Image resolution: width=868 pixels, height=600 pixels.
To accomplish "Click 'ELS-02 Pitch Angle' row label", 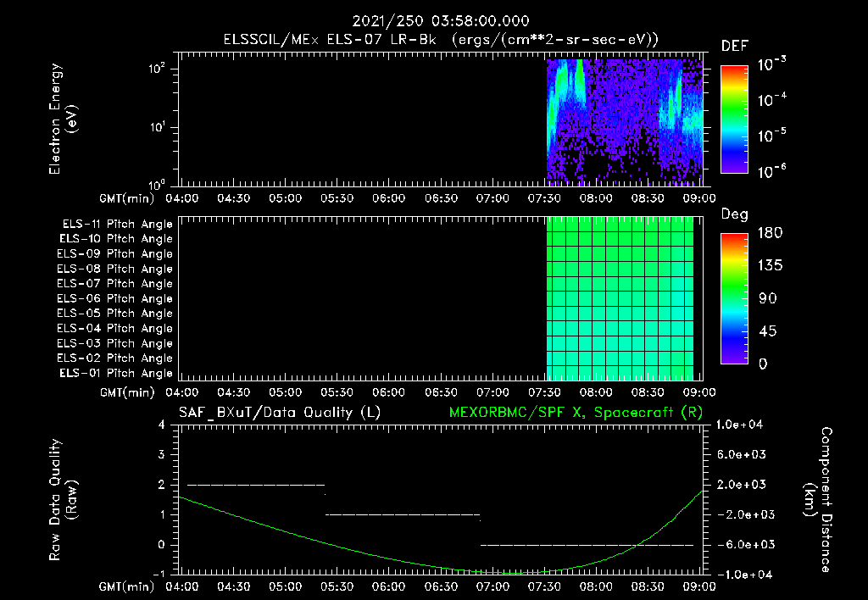I will pos(115,358).
